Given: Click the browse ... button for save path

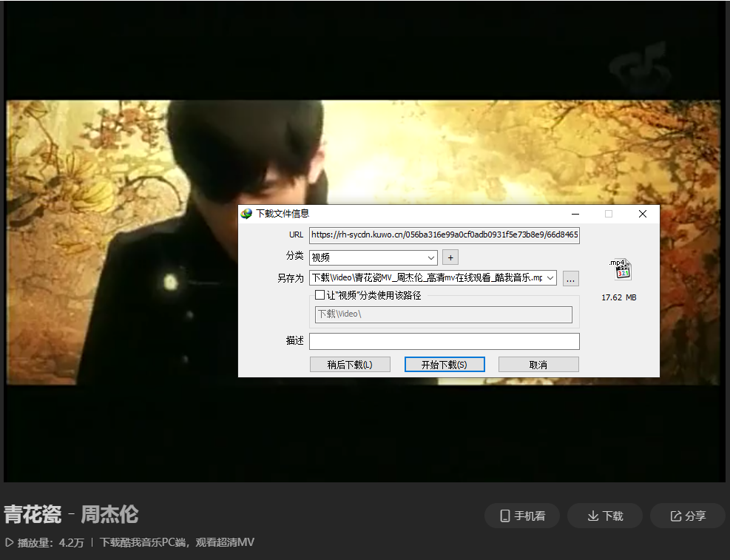Looking at the screenshot, I should pyautogui.click(x=571, y=278).
